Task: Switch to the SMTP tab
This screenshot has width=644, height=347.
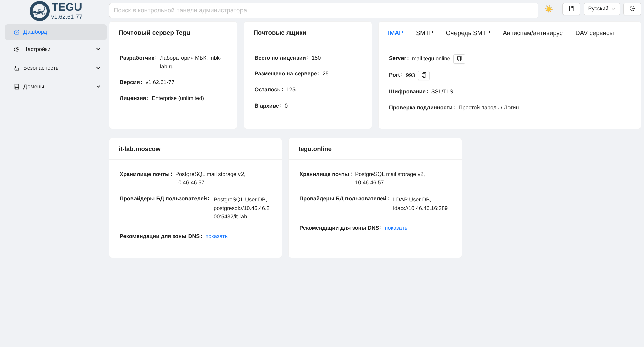Action: [424, 33]
